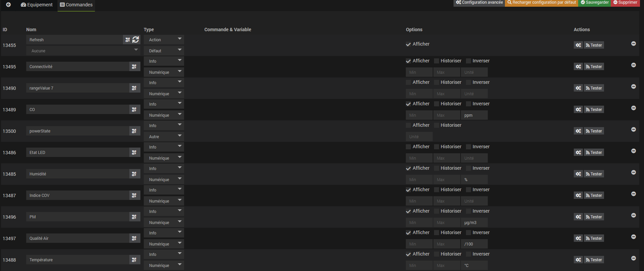Open advanced settings gear for Humidité row
The image size is (644, 271).
point(578,174)
